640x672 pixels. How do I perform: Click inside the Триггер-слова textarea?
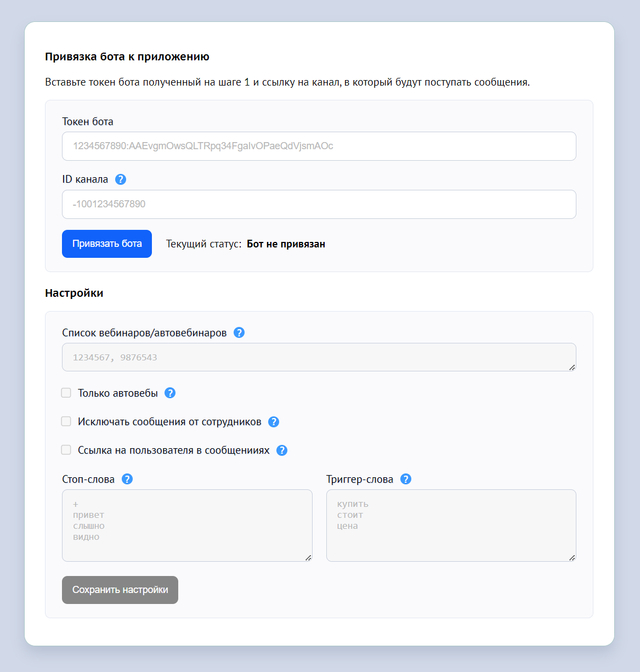tap(451, 526)
